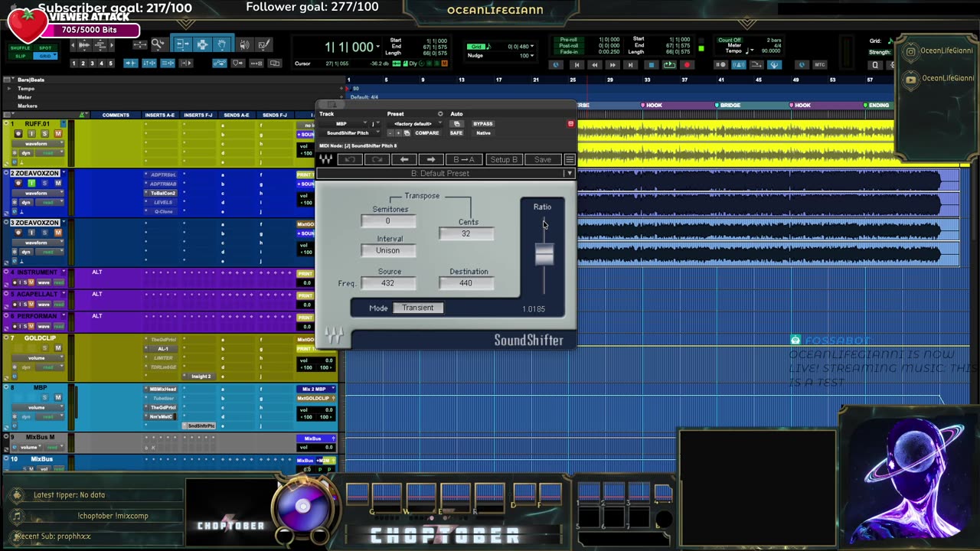
Task: Click the SoundShifter undo arrow icon
Action: click(x=350, y=159)
